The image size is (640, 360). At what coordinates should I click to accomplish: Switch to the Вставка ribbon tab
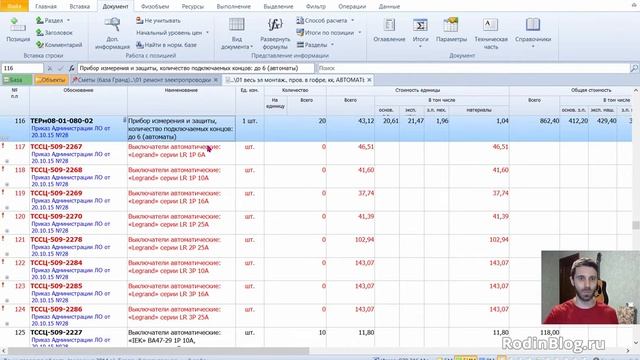click(80, 7)
